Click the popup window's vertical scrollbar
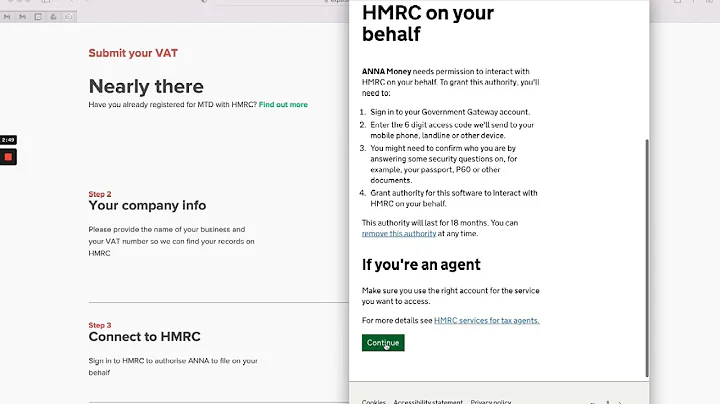 click(647, 258)
